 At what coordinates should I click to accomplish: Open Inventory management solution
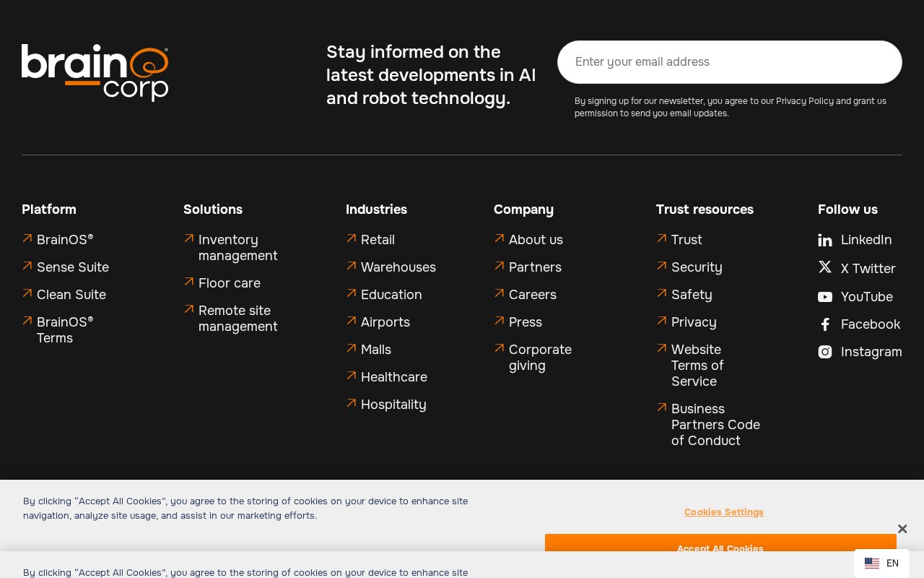pos(238,248)
